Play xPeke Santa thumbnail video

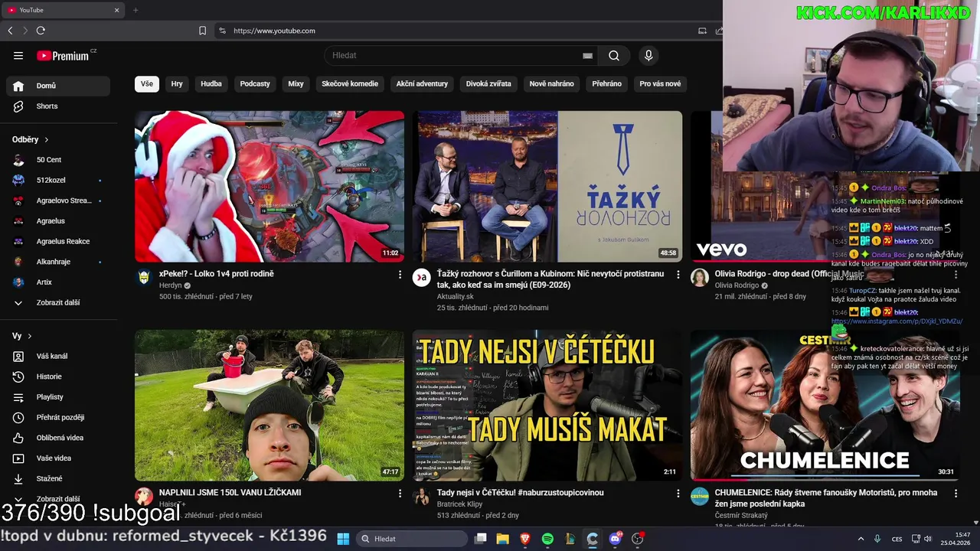269,187
